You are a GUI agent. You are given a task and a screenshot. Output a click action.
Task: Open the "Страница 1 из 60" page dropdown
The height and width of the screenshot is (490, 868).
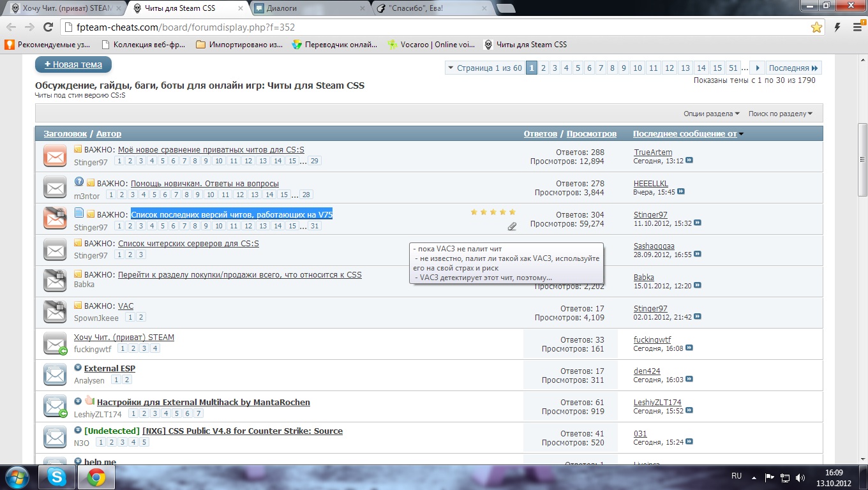pos(484,68)
